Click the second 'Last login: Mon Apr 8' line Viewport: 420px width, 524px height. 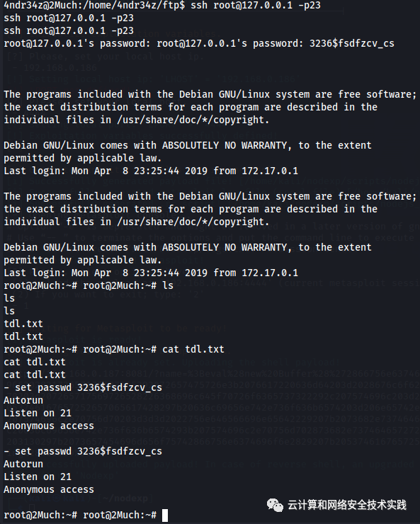pyautogui.click(x=151, y=273)
